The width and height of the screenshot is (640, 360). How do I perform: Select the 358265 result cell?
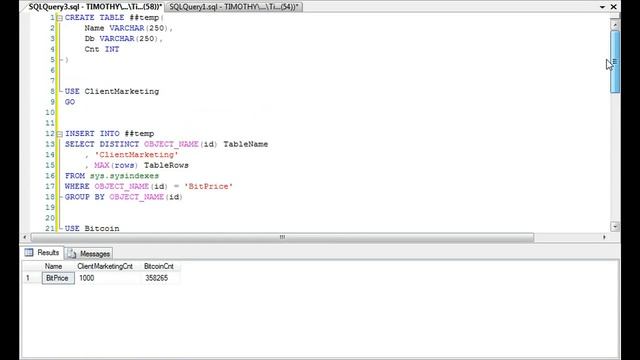click(160, 278)
